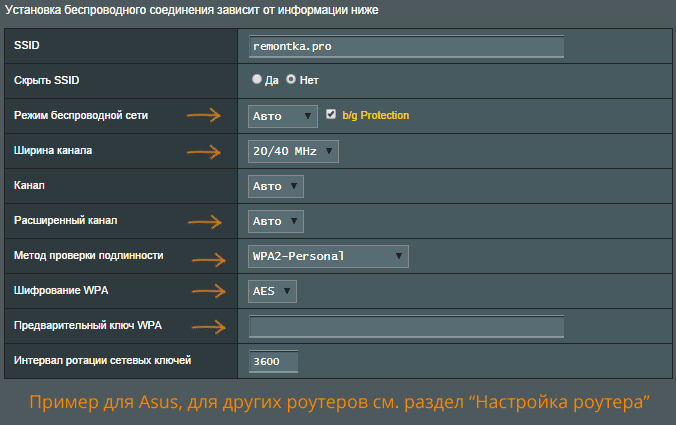Open the WPA2-Personal authentication dropdown
The width and height of the screenshot is (676, 425).
[328, 256]
